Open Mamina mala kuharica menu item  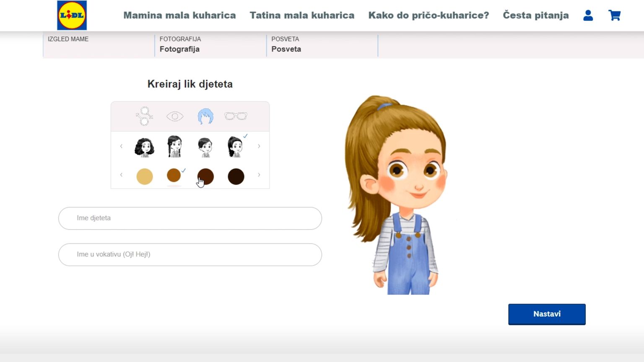179,16
